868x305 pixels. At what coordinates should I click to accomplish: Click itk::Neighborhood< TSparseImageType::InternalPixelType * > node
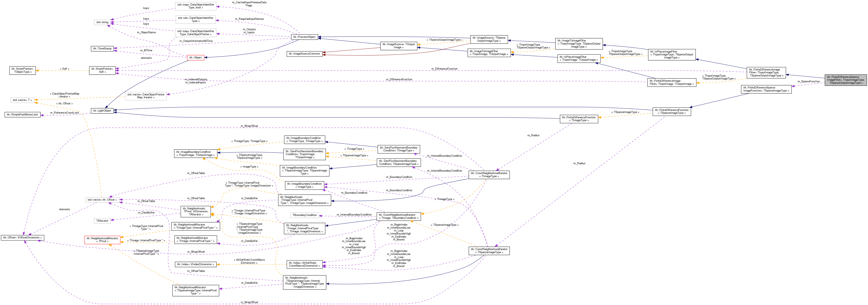click(x=304, y=282)
